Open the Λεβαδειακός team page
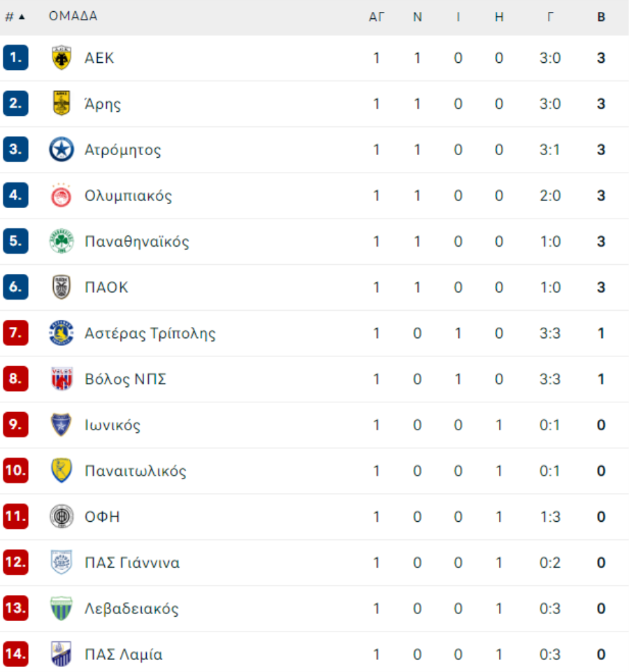The height and width of the screenshot is (672, 629). pyautogui.click(x=131, y=608)
